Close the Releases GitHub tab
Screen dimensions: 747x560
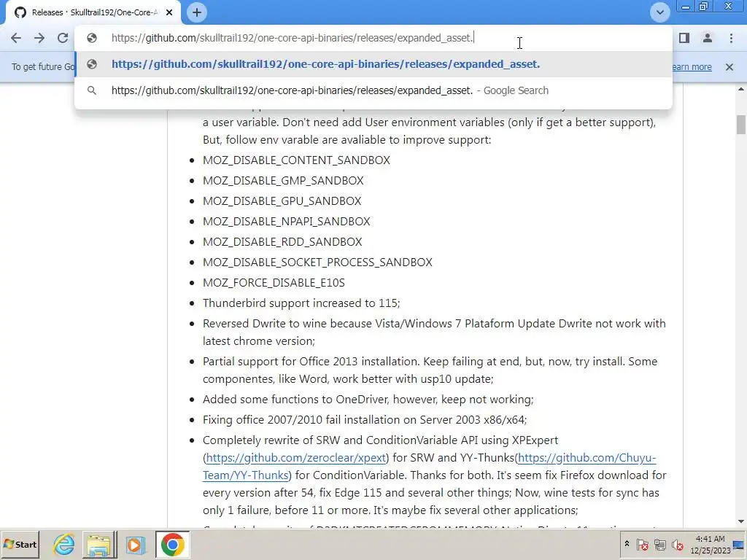pos(169,12)
